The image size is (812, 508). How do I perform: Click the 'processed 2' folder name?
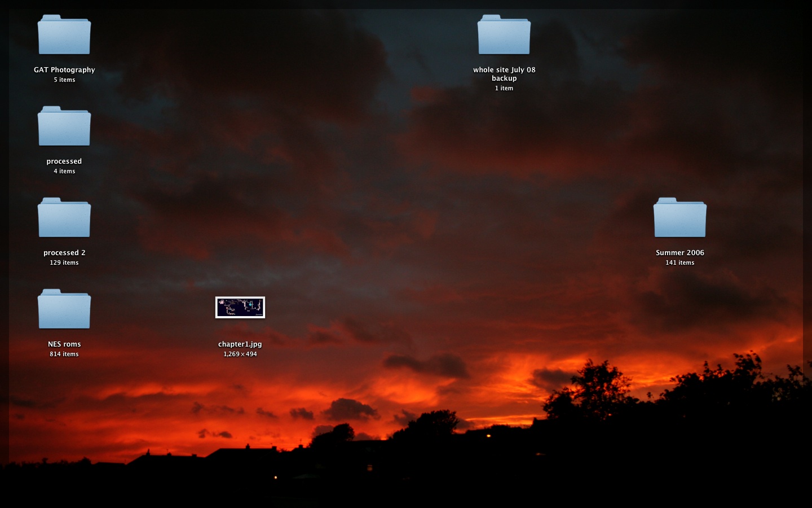point(64,253)
